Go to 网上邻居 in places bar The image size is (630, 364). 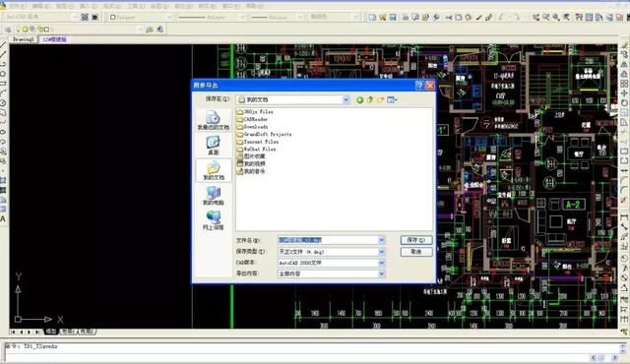point(213,220)
